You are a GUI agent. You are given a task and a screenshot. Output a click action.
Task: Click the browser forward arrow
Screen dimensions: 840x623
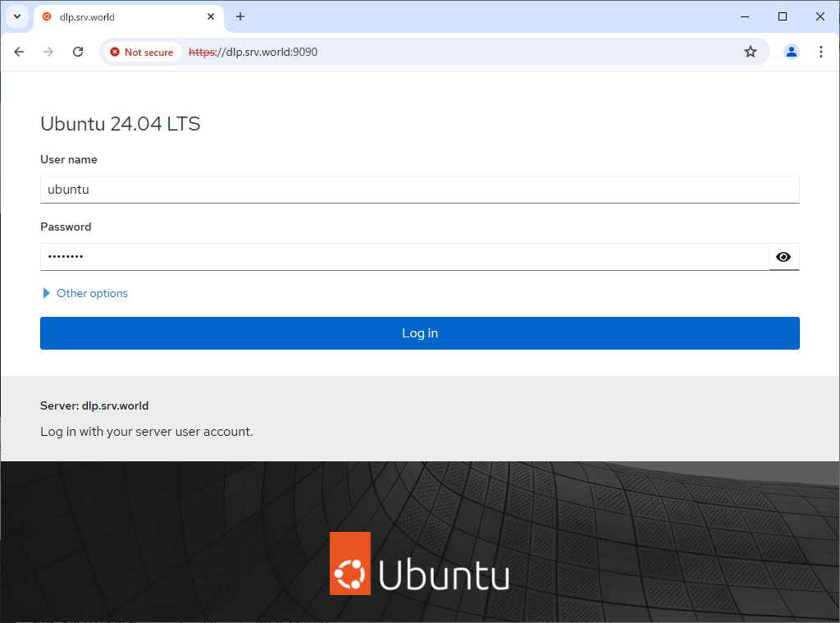48,52
